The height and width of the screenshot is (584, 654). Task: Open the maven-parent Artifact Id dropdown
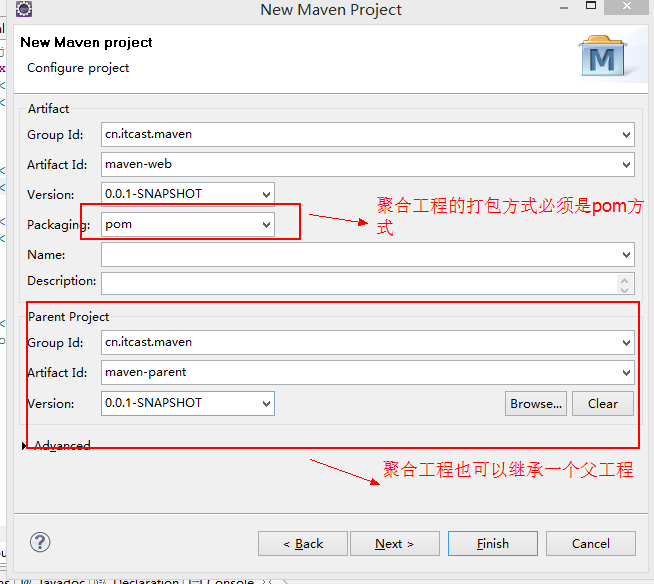click(626, 373)
